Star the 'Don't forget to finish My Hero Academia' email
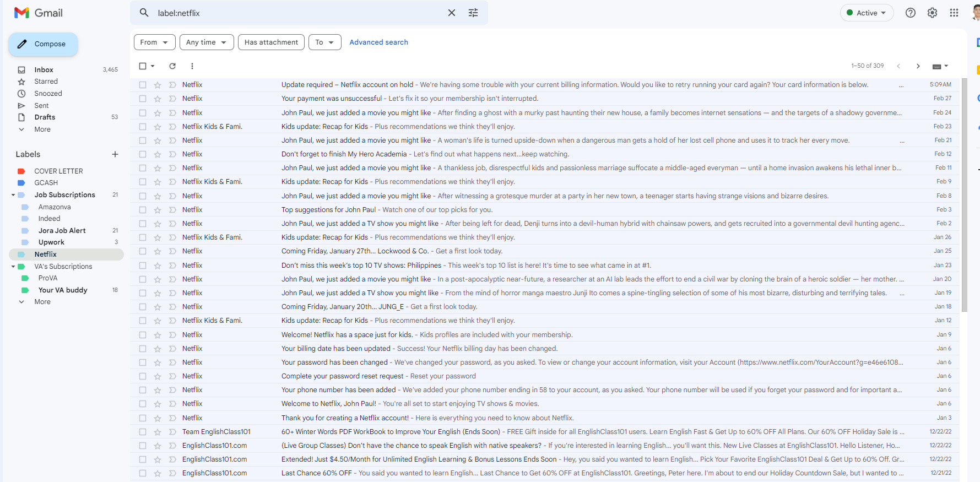 158,154
